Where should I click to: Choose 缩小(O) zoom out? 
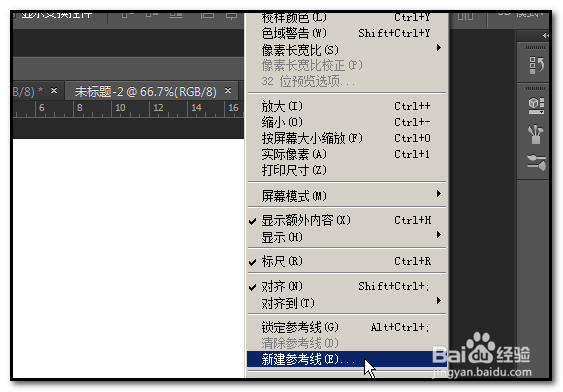[347, 122]
